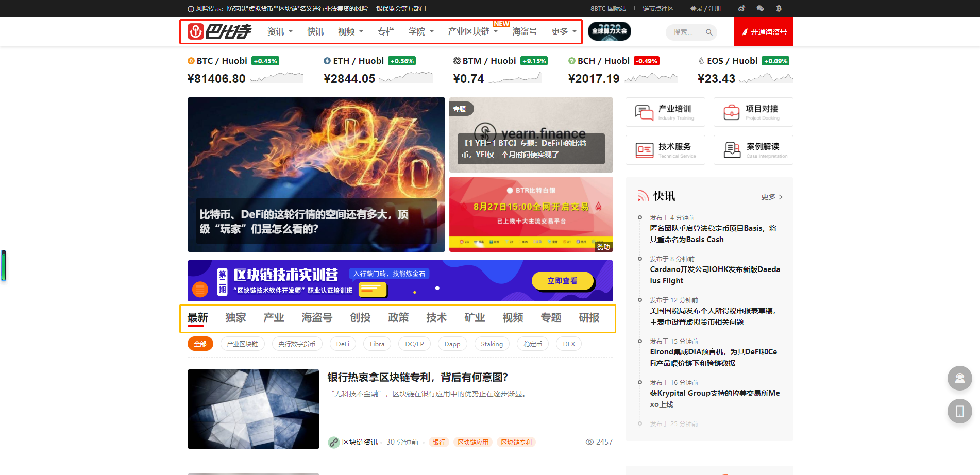This screenshot has height=475, width=980.
Task: Click the BTC coin icon
Action: point(191,61)
